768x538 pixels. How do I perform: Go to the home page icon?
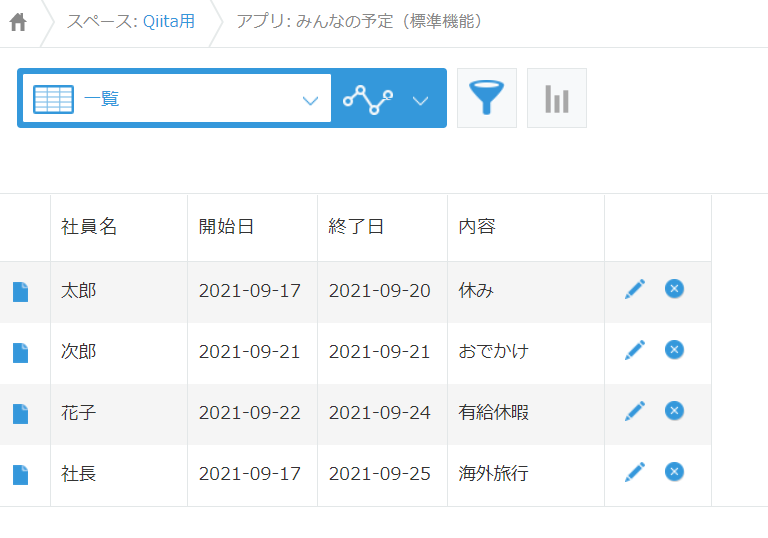coord(18,22)
